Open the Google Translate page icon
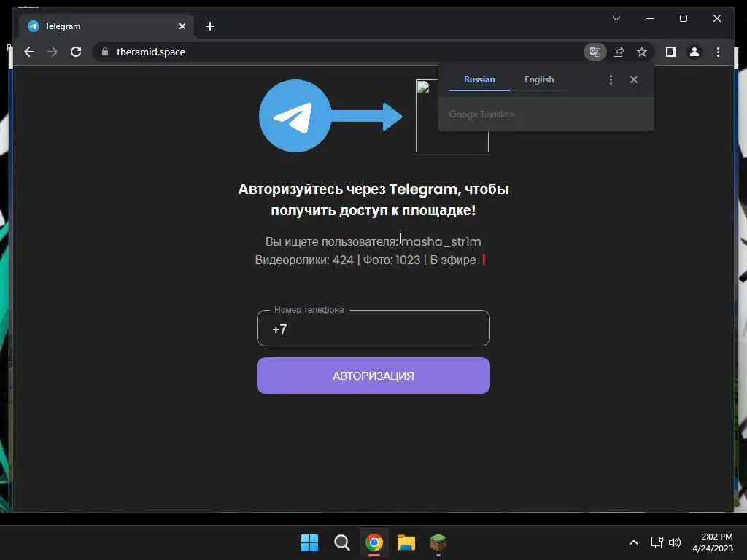The height and width of the screenshot is (560, 747). pyautogui.click(x=595, y=52)
